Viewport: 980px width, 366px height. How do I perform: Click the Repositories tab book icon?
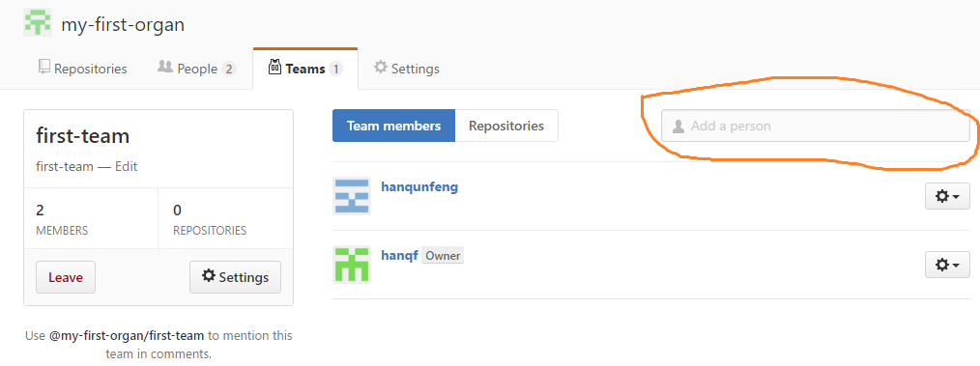click(x=43, y=67)
